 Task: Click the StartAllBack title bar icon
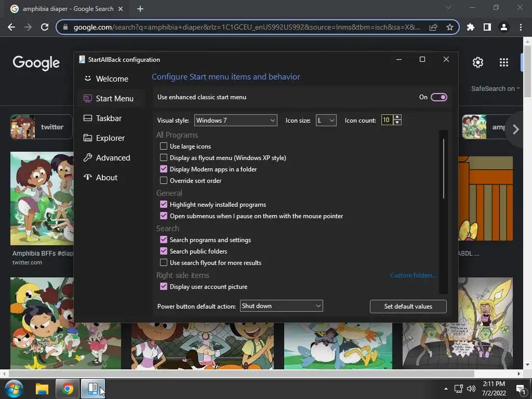pyautogui.click(x=82, y=59)
